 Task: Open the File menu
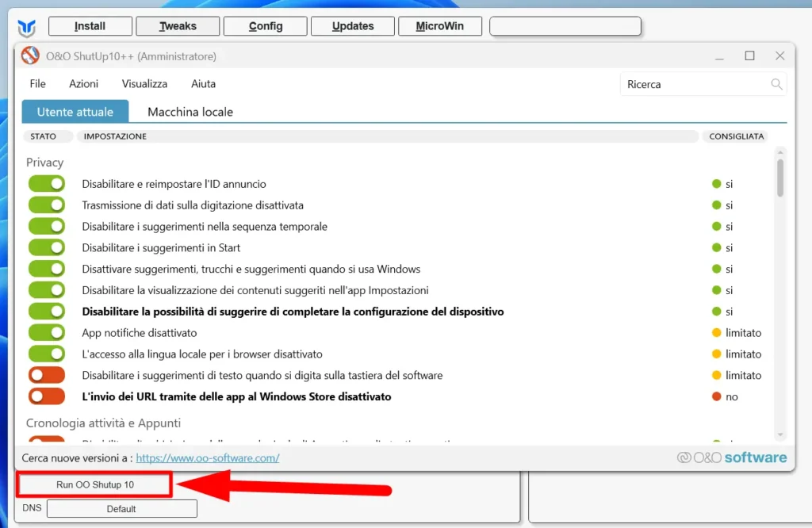38,84
